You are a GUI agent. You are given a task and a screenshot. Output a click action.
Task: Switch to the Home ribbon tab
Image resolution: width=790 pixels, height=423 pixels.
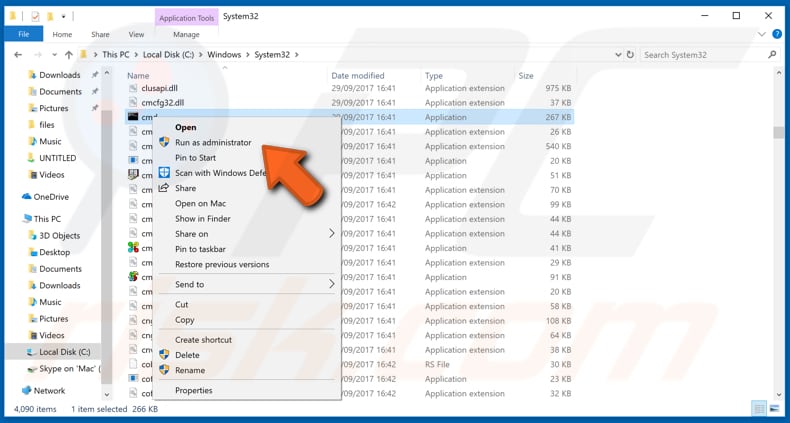[62, 34]
